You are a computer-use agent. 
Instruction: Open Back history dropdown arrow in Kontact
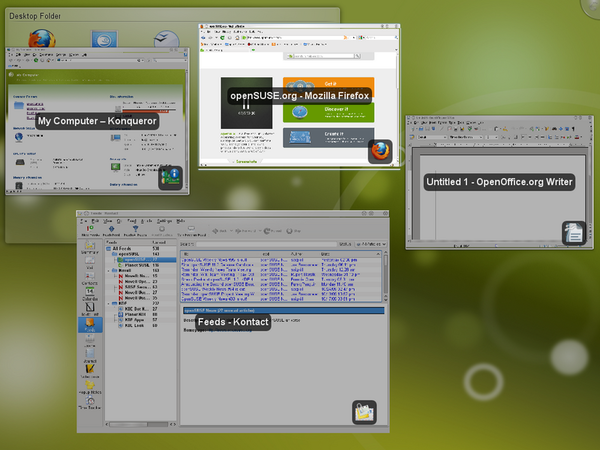coord(231,231)
